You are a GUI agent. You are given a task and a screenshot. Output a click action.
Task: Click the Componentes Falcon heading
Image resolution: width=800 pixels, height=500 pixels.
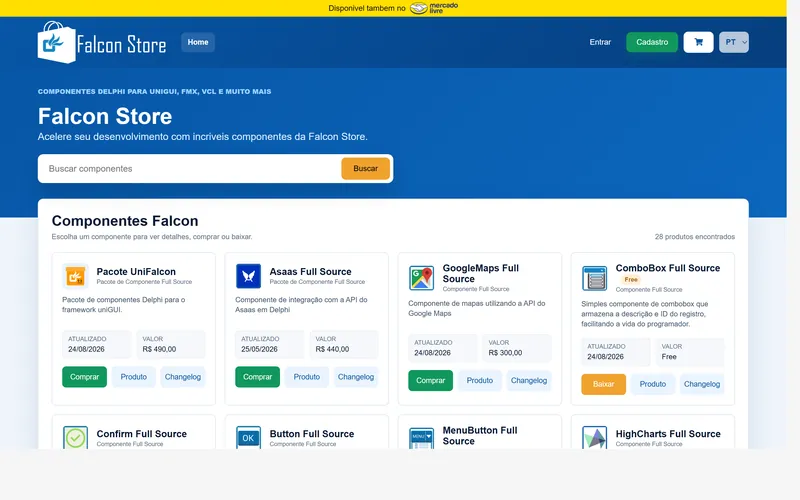pos(125,221)
